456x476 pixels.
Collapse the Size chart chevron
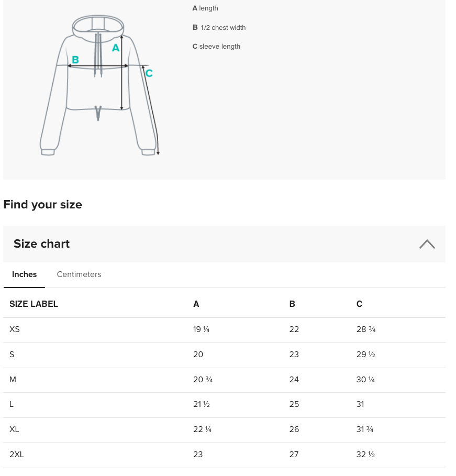click(427, 244)
